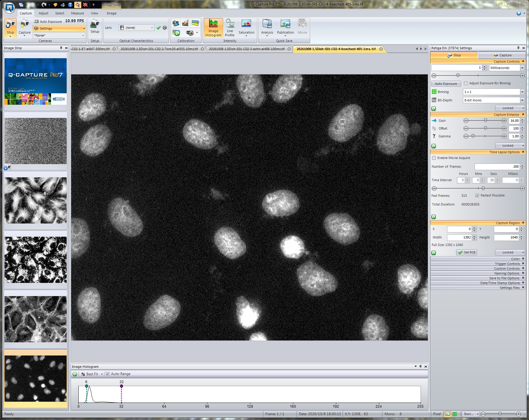Screen dimensions: 529x420
Task: Toggle Auto-Range checkbox in histogram panel
Action: point(107,374)
